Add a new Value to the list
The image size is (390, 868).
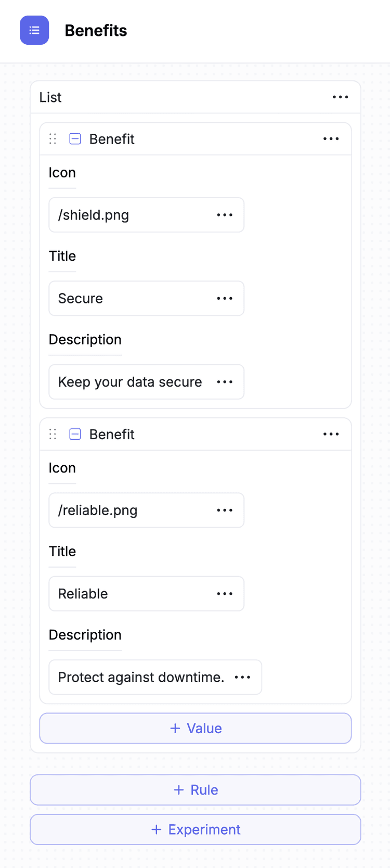pyautogui.click(x=196, y=728)
